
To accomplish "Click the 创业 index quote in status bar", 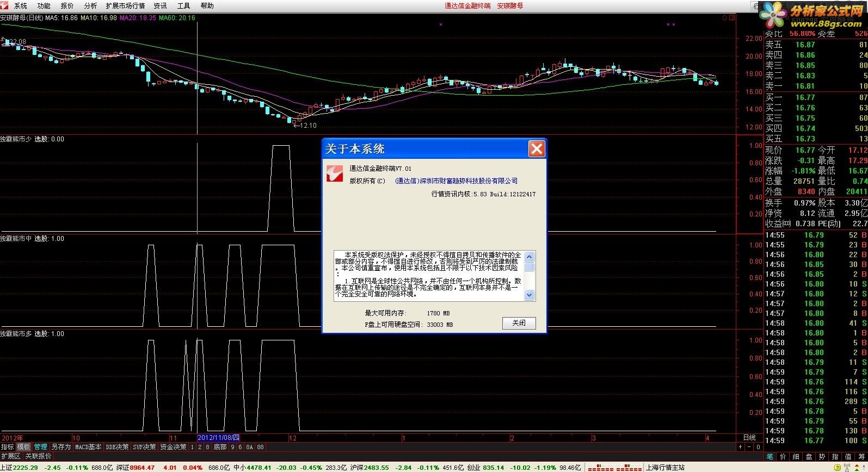I will tap(524, 468).
